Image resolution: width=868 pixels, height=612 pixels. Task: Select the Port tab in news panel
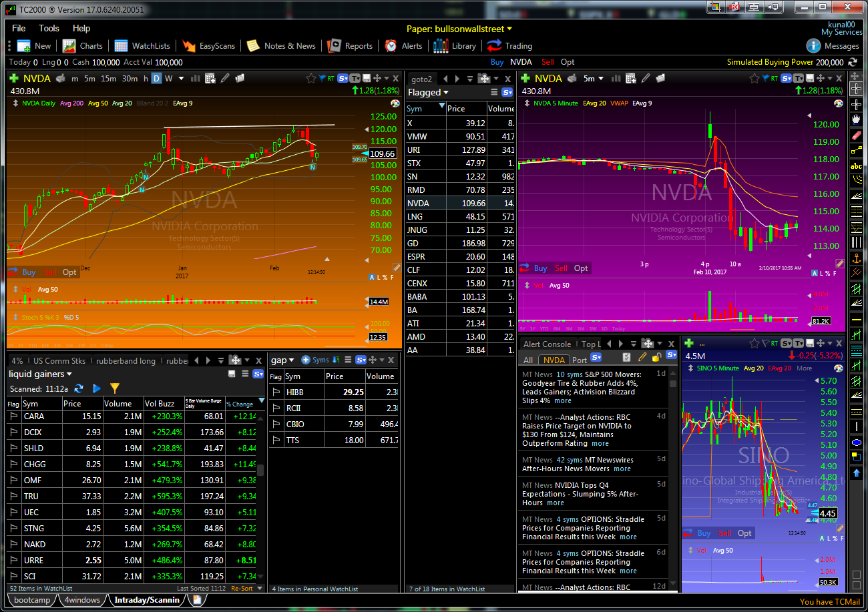coord(579,360)
